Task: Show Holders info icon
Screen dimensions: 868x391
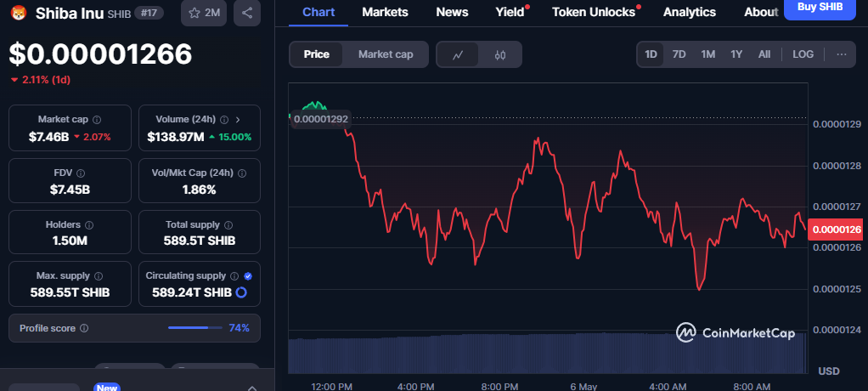Action: pyautogui.click(x=89, y=225)
